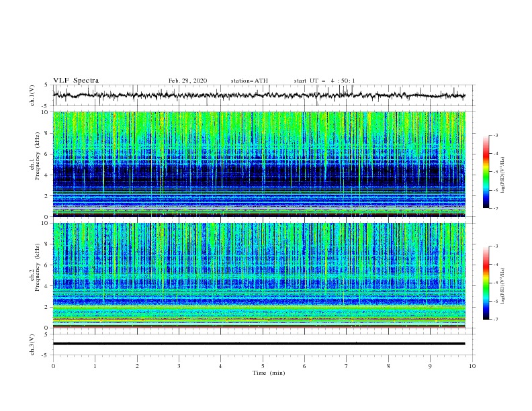Click inside the ch.1 spectrogram panel

tap(259, 164)
